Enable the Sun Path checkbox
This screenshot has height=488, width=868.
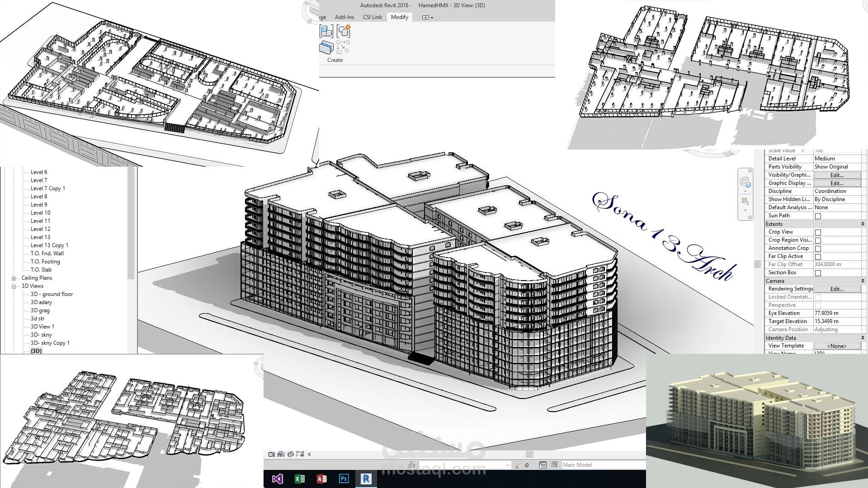818,216
